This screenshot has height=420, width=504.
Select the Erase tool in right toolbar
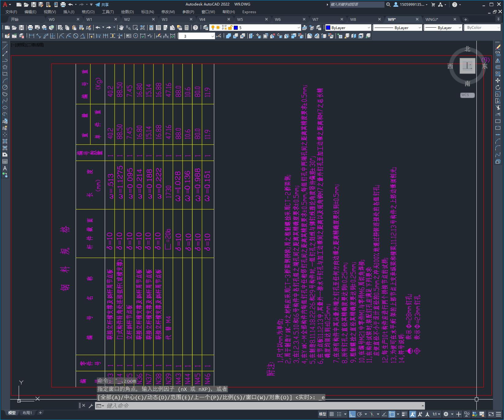coord(498,47)
